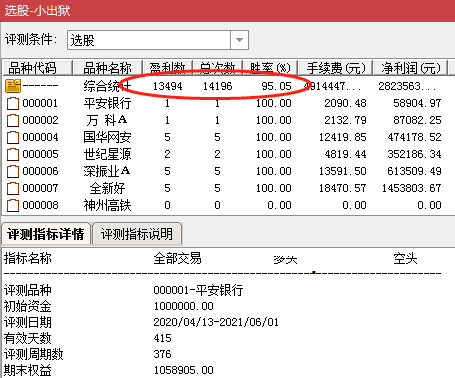Click commission value 13591.50
This screenshot has height=378, width=455.
(x=342, y=171)
